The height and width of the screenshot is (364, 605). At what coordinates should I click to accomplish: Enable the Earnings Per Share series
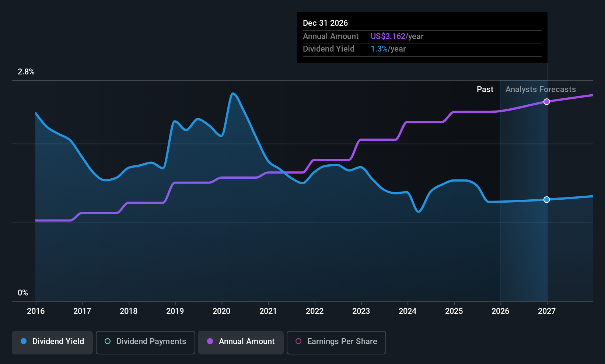pos(336,343)
